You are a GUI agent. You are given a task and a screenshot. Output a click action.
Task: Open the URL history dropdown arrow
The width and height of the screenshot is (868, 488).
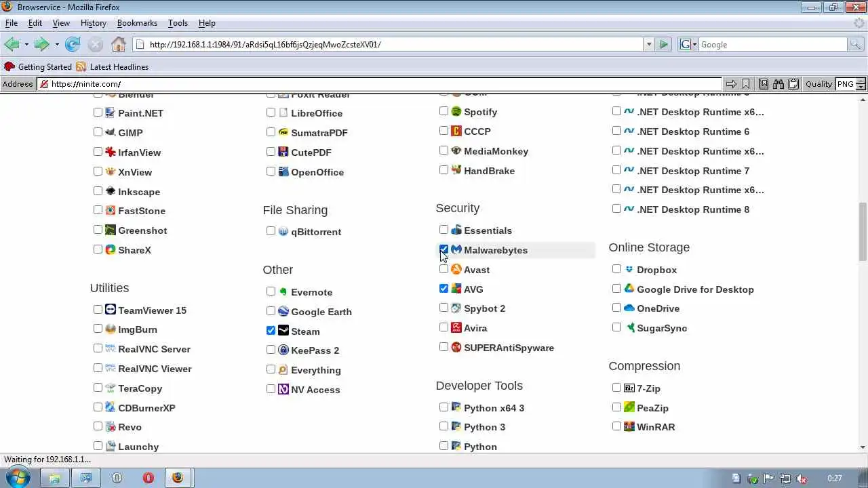tap(649, 45)
